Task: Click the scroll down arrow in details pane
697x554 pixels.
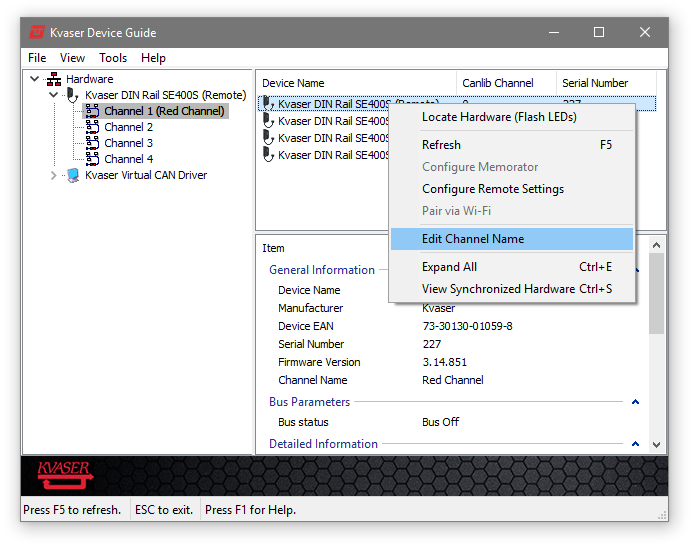Action: (657, 444)
